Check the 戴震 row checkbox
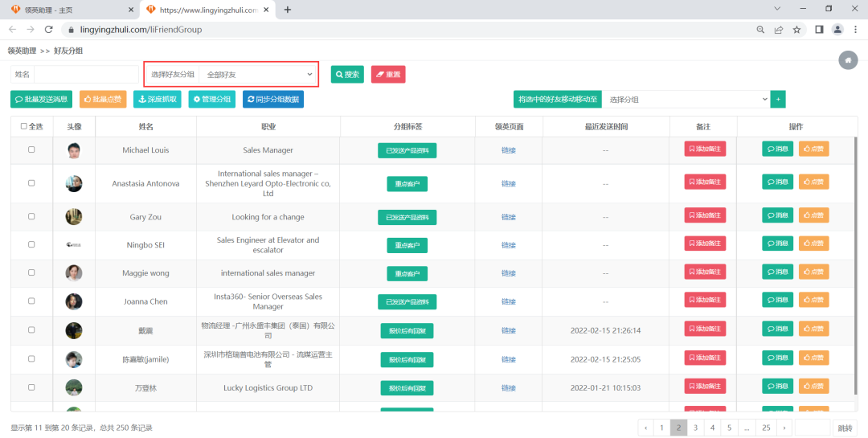Viewport: 868px width, 438px height. (x=31, y=330)
